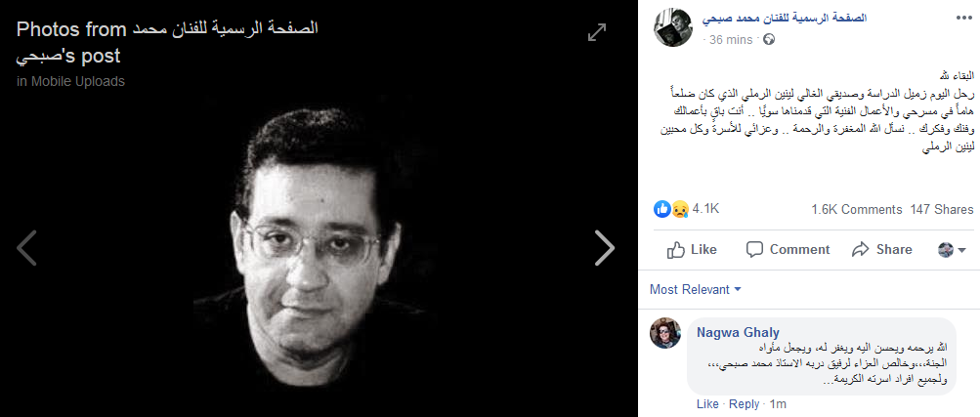Reply to Nagwa Ghaly's comment
This screenshot has height=417, width=980.
click(744, 404)
